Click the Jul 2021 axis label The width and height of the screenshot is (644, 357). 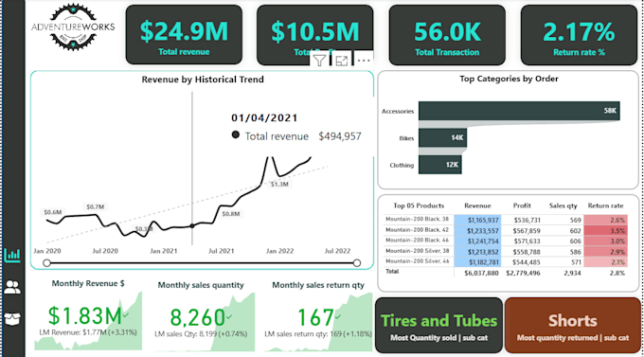pos(221,251)
